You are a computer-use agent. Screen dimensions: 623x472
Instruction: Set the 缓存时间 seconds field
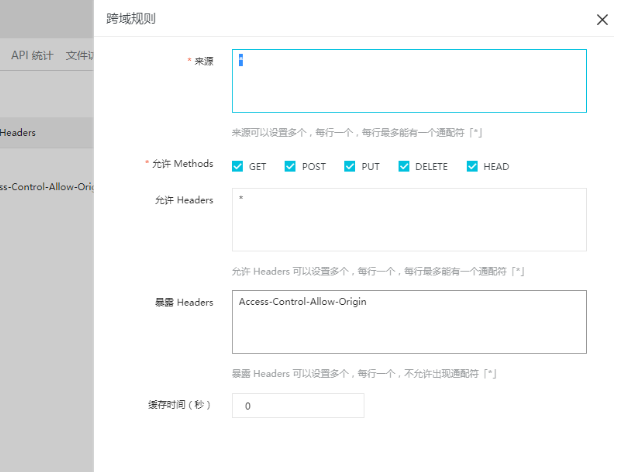(298, 406)
